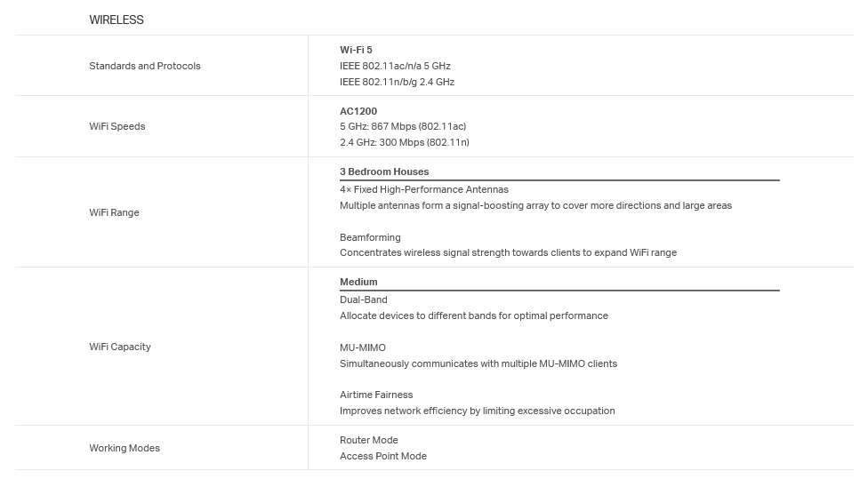The width and height of the screenshot is (868, 479).
Task: Select the AC1200 heading
Action: (x=358, y=111)
